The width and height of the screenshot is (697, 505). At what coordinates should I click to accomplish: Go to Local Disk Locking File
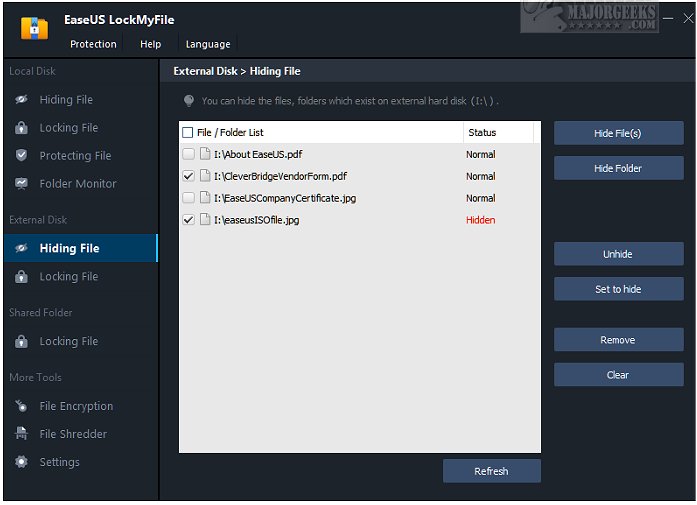tap(80, 128)
